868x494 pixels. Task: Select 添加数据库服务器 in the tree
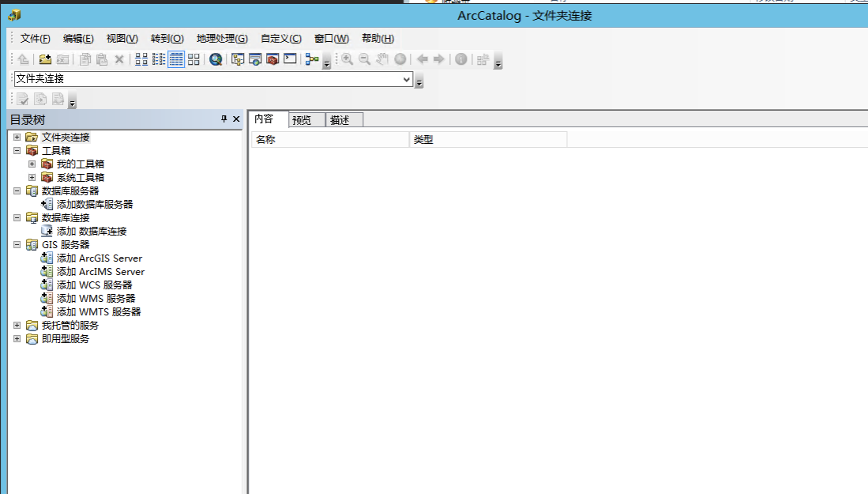coord(95,205)
